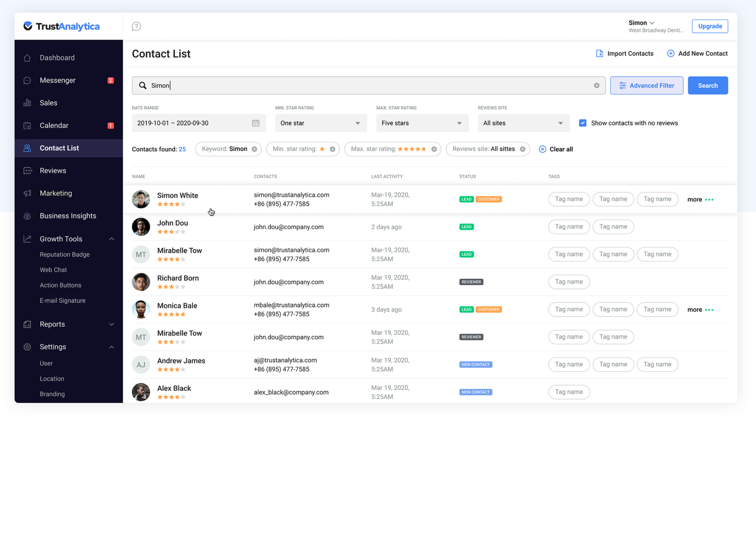Open Messenger with 2 unread notifications

click(57, 80)
